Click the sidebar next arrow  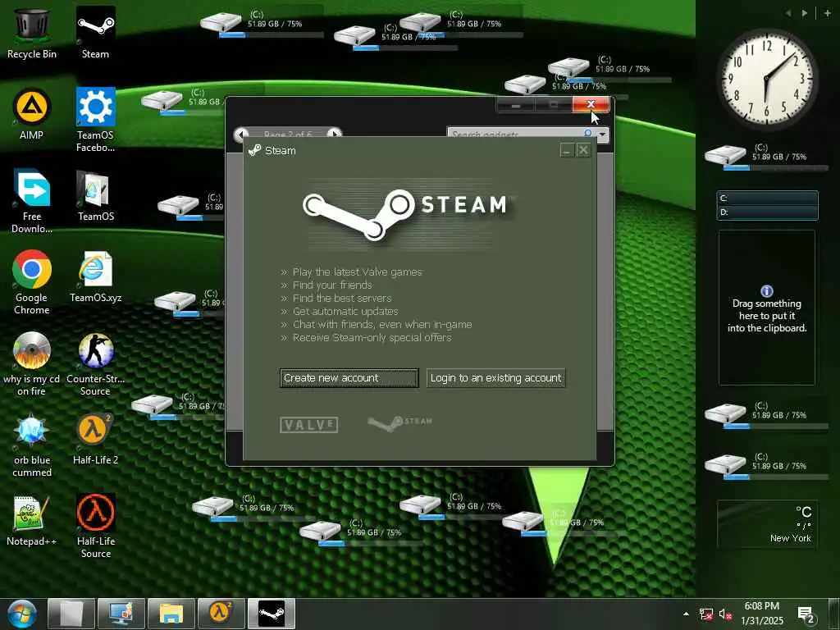pyautogui.click(x=805, y=13)
